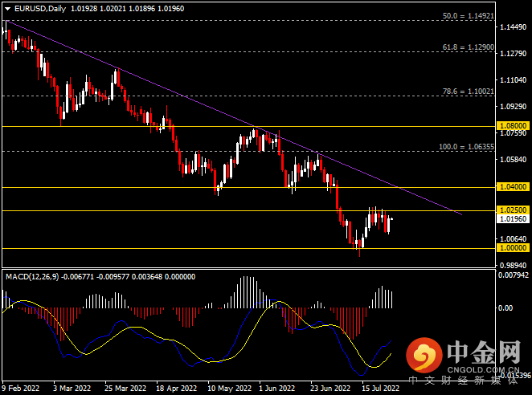Click the MACD zero level 0.00 label
The height and width of the screenshot is (395, 532).
[505, 307]
